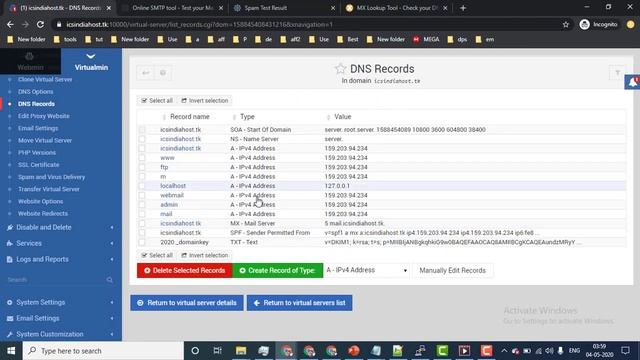Viewport: 640px width, 360px height.
Task: Check the box for the NS Name Server record
Action: [x=142, y=139]
